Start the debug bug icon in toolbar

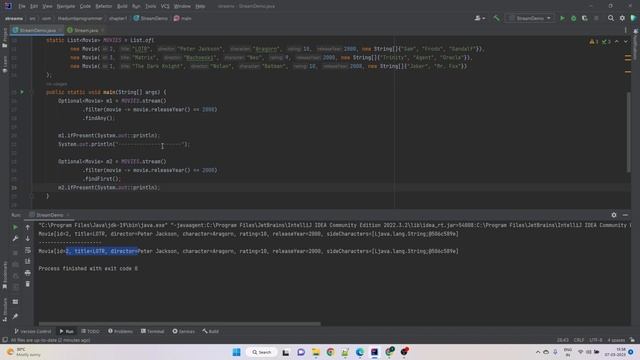pos(573,18)
